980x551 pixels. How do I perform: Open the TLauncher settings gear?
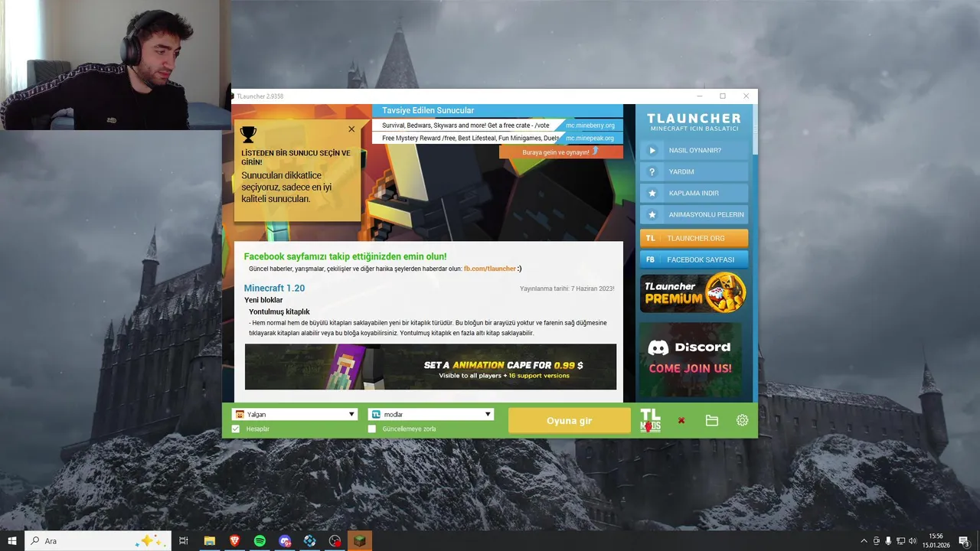(x=742, y=420)
